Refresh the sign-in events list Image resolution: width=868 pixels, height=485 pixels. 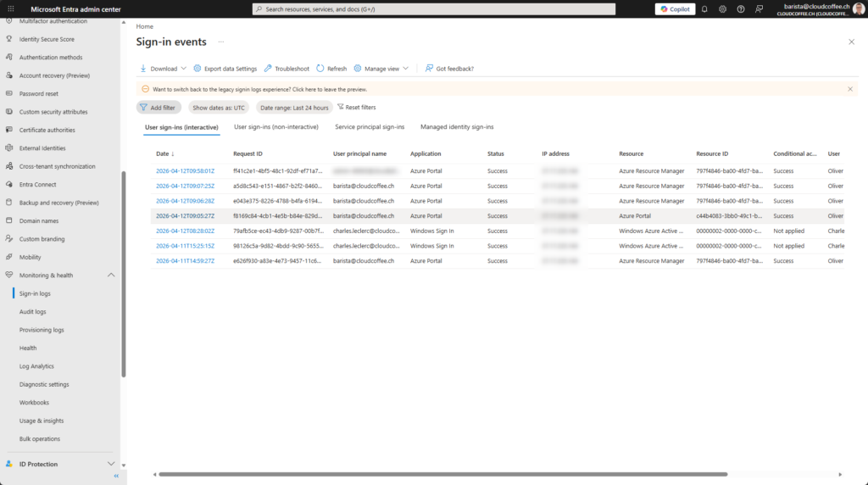(331, 69)
